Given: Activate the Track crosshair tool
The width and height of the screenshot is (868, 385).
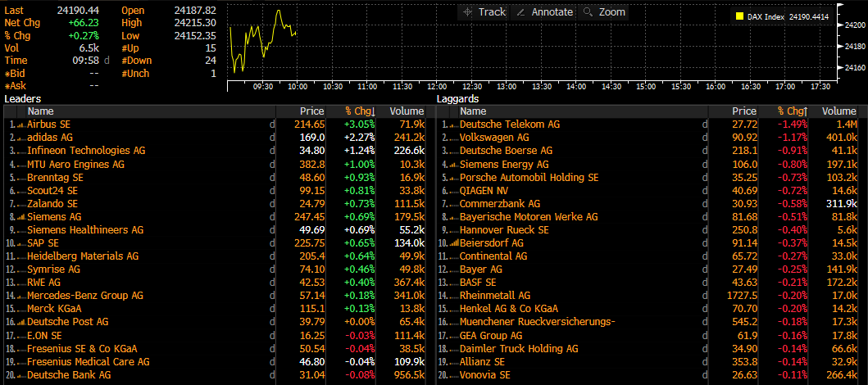Looking at the screenshot, I should [484, 12].
